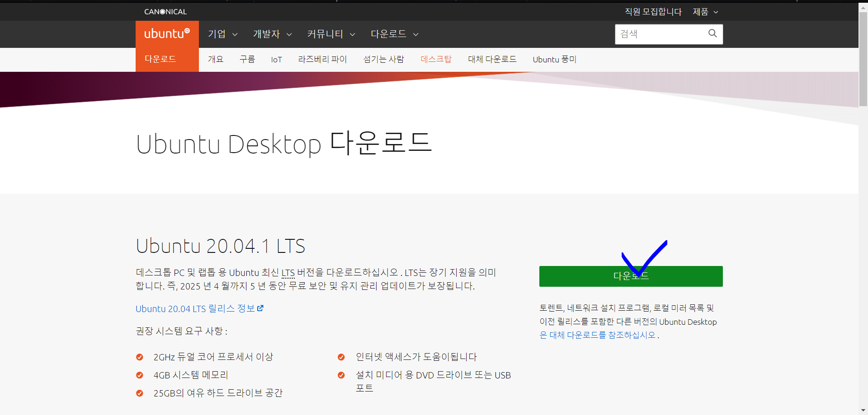Open the 대체 다운로드 tab
This screenshot has width=868, height=415.
492,59
